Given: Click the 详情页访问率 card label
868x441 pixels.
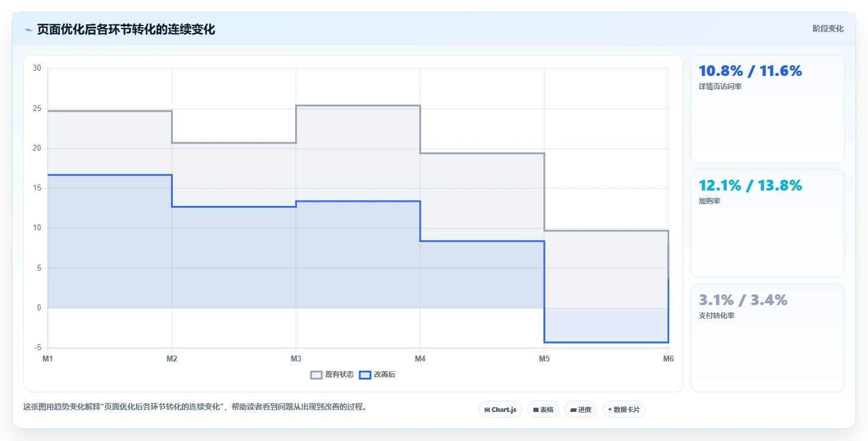Looking at the screenshot, I should [x=720, y=87].
